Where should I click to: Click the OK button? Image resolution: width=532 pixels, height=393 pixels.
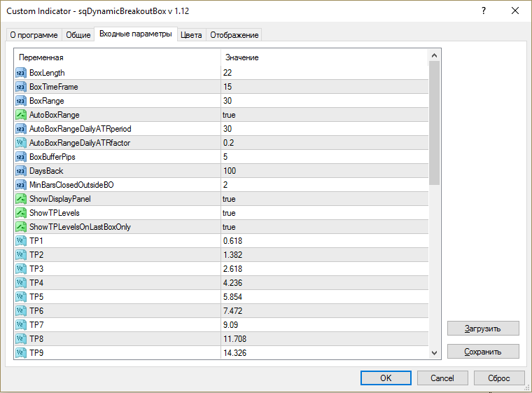[x=386, y=378]
